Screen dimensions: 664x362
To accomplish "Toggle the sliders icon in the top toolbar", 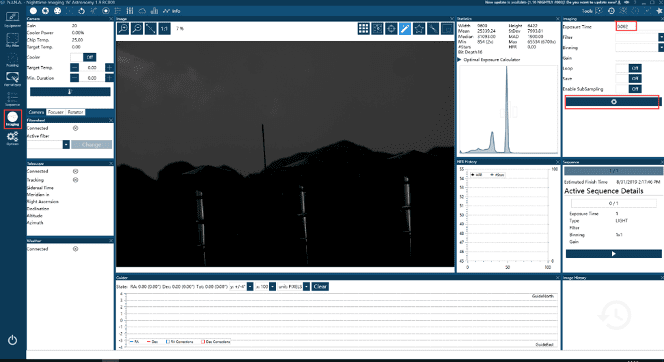I will pos(130,11).
